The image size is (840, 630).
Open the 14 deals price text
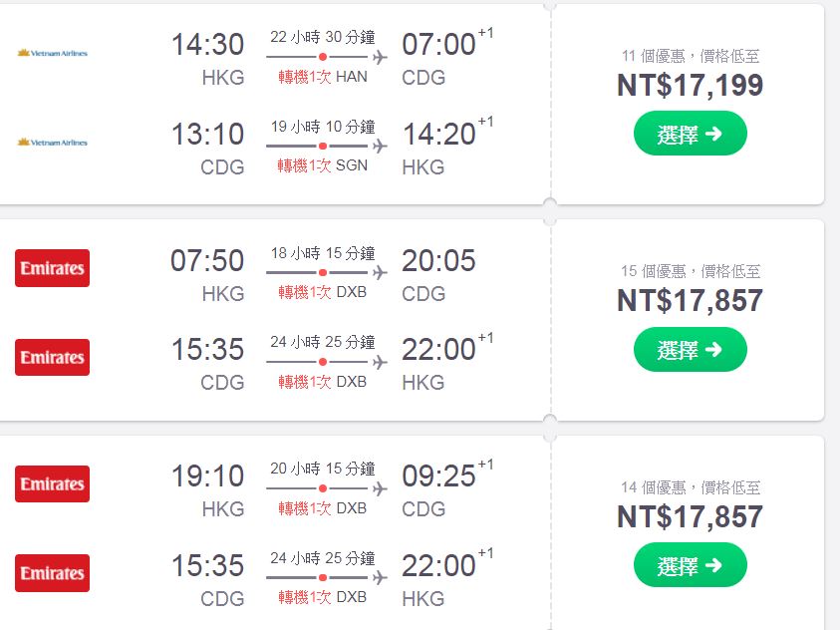point(691,487)
